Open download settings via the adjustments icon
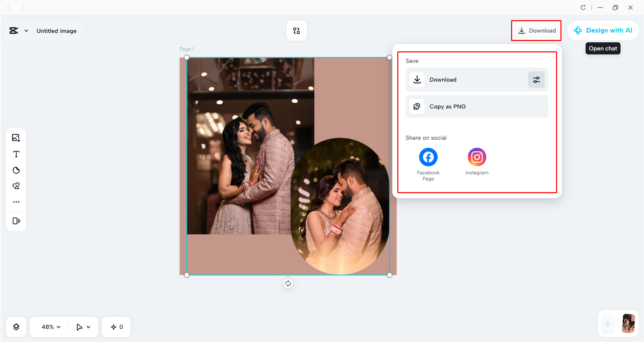This screenshot has height=342, width=644. pyautogui.click(x=536, y=80)
